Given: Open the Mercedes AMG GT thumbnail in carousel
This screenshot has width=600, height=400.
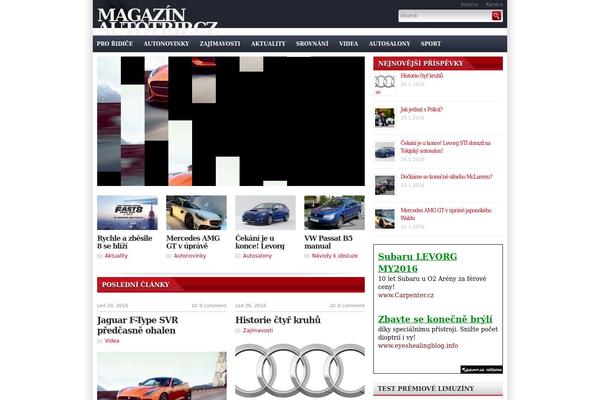Looking at the screenshot, I should tap(196, 213).
